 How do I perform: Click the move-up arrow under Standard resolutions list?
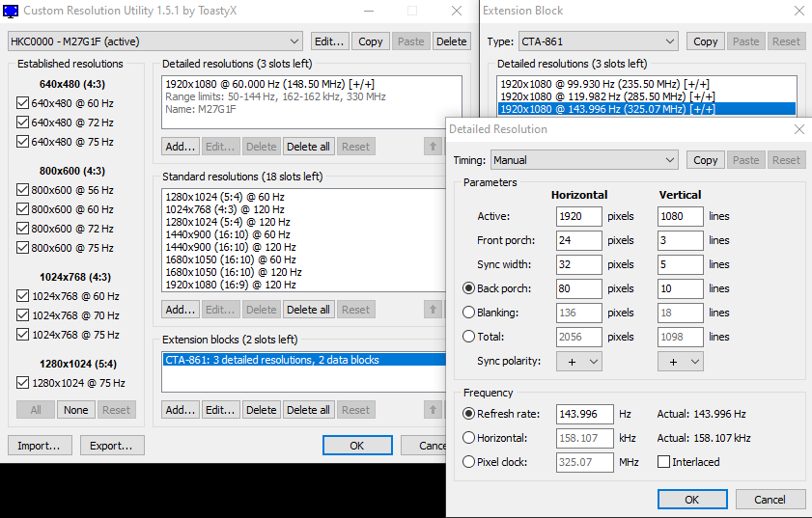tap(434, 310)
